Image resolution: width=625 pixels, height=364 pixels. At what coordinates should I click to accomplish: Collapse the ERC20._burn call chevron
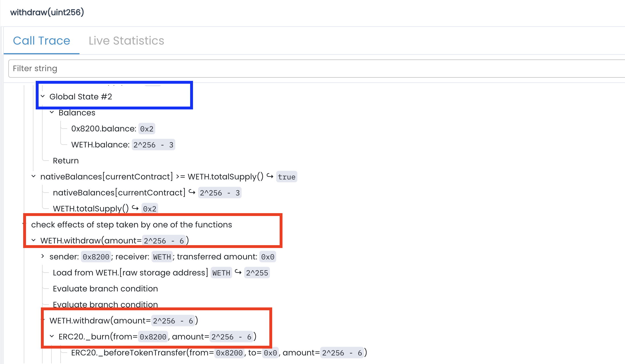pos(52,337)
